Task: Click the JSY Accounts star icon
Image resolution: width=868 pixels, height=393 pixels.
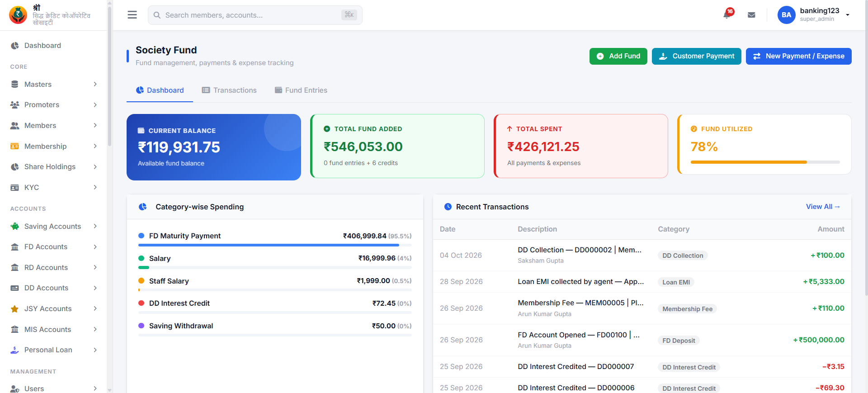Action: [x=15, y=309]
